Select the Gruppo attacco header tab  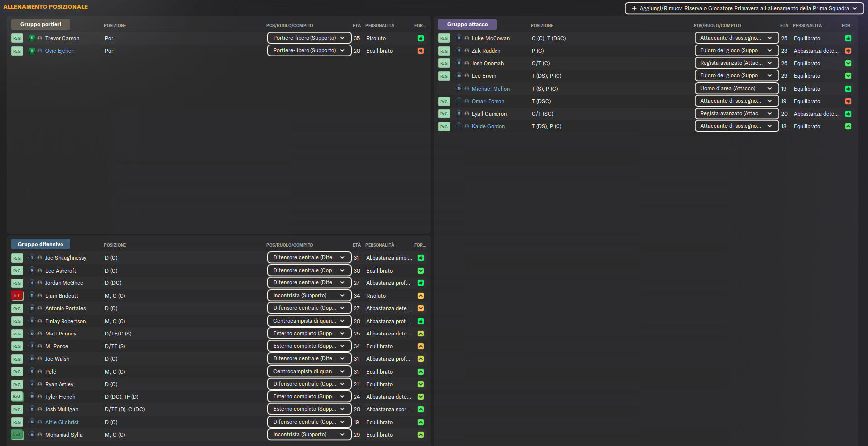[x=467, y=24]
